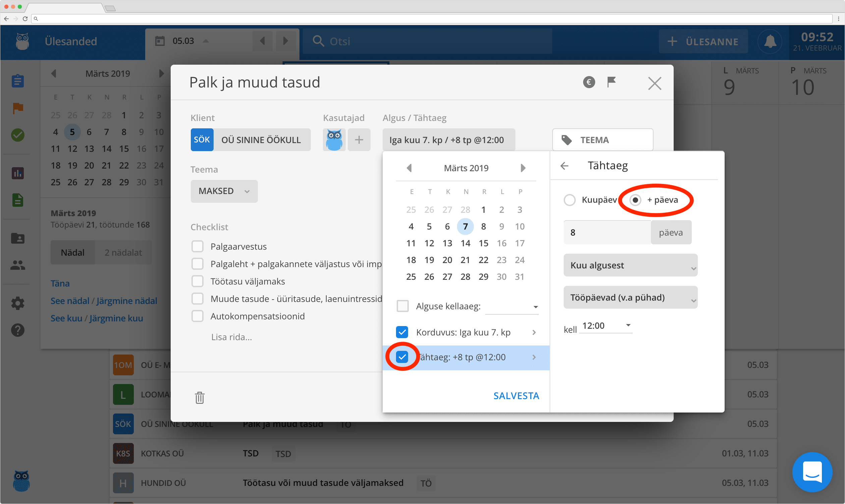Open the green checkmark sidebar icon
845x504 pixels.
(x=18, y=135)
